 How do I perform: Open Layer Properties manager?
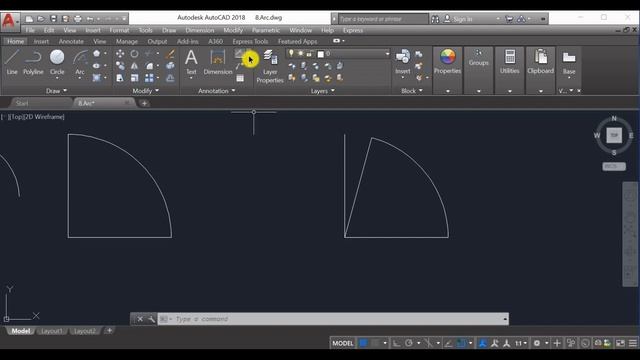tap(270, 67)
